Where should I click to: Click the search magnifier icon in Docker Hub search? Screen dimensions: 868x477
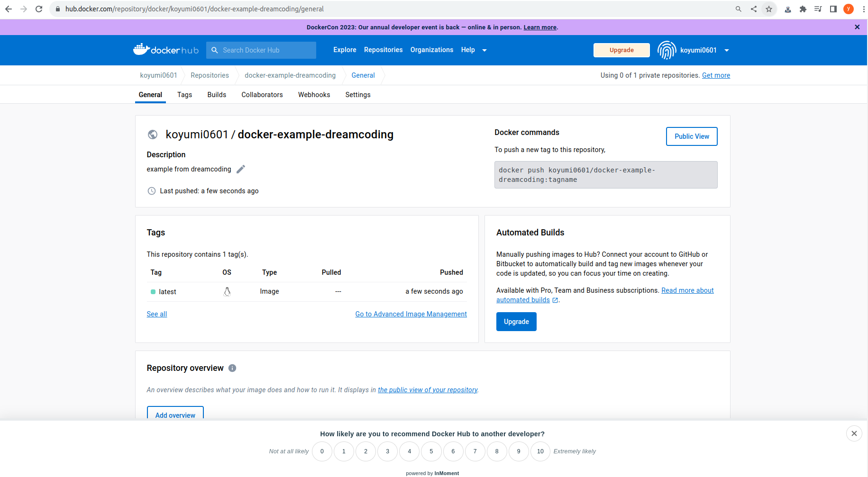(x=215, y=50)
